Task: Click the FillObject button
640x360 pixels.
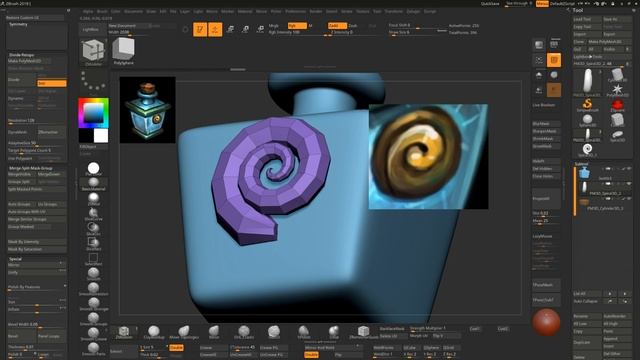Action: click(93, 146)
